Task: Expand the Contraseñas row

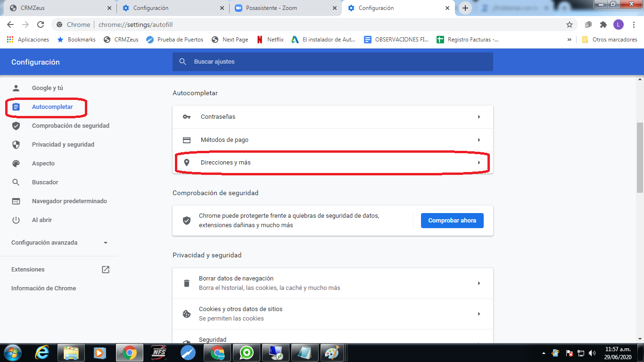Action: pos(332,117)
